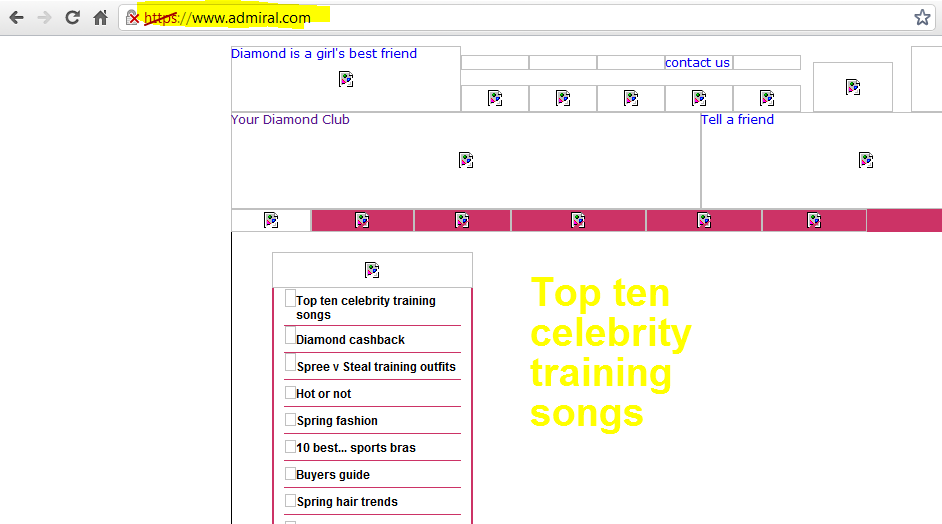Go to the browser Home page
The width and height of the screenshot is (942, 524).
(100, 18)
